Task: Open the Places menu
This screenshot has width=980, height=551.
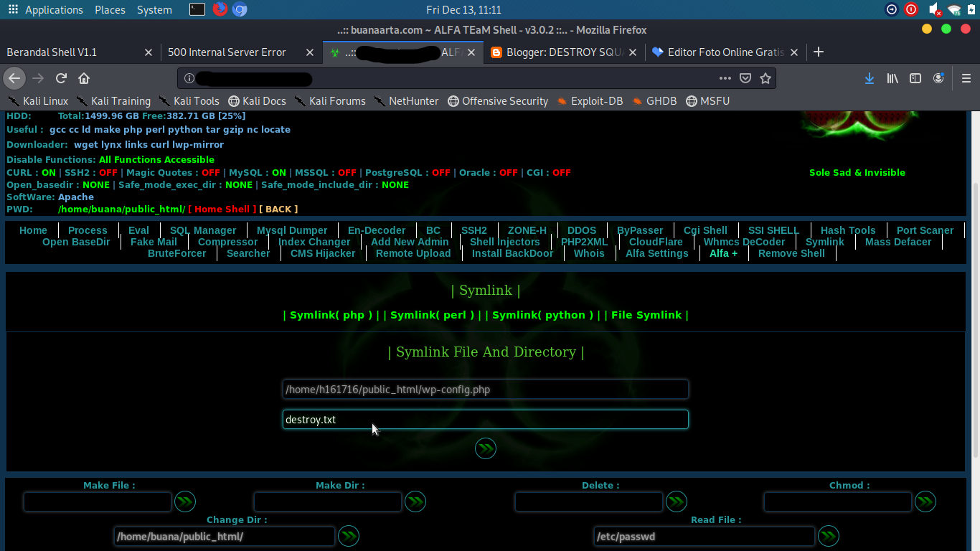Action: coord(110,9)
